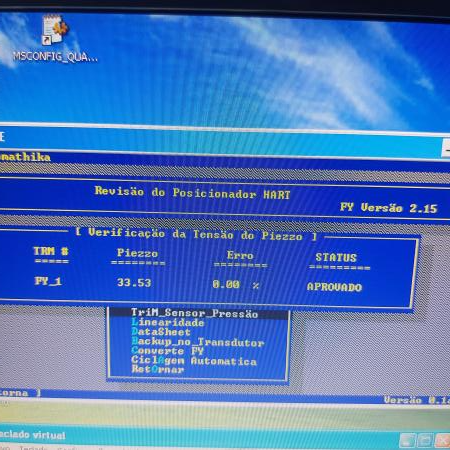Viewport: 450px width, 450px height.
Task: Minimize the console application window
Action: pos(447,149)
